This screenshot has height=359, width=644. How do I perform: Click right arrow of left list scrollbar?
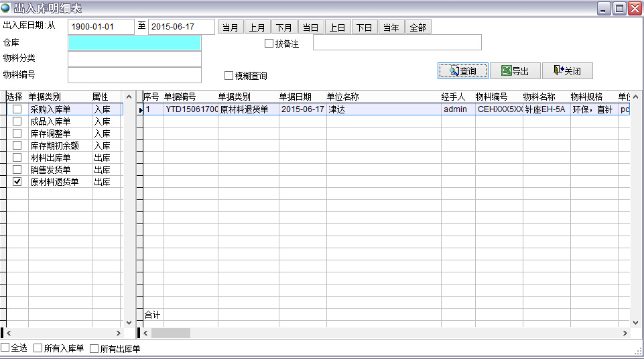coord(119,333)
